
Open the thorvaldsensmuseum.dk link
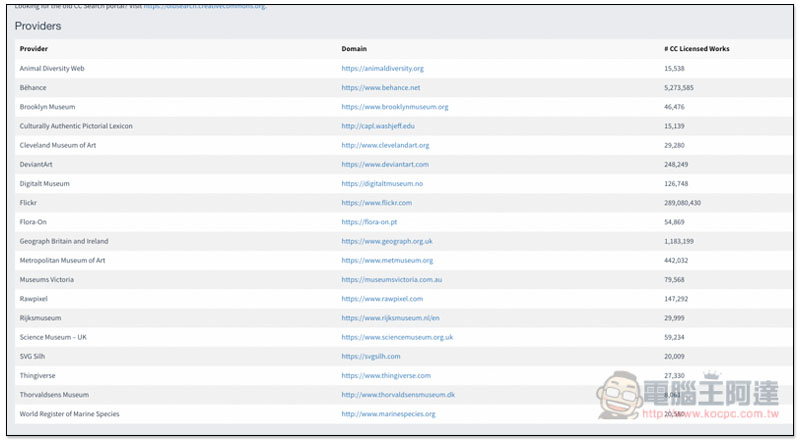click(x=398, y=395)
